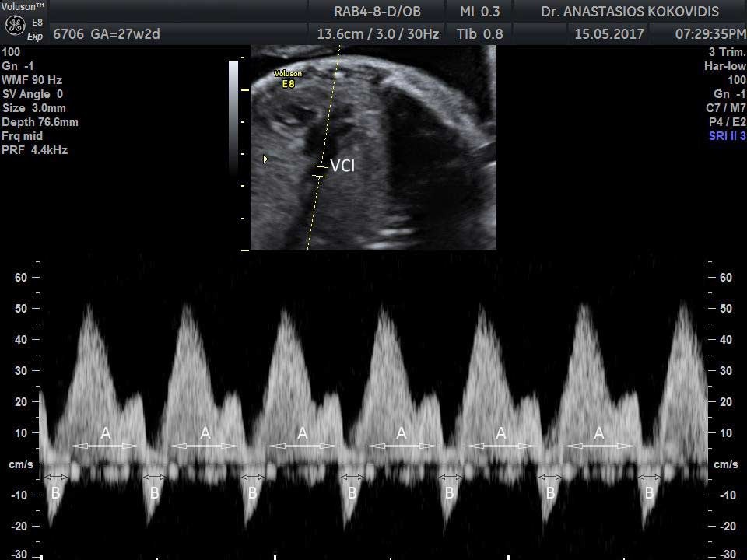Click the "Size 3.0mm" gate size value
Screen dimensions: 747x560
tap(33, 108)
